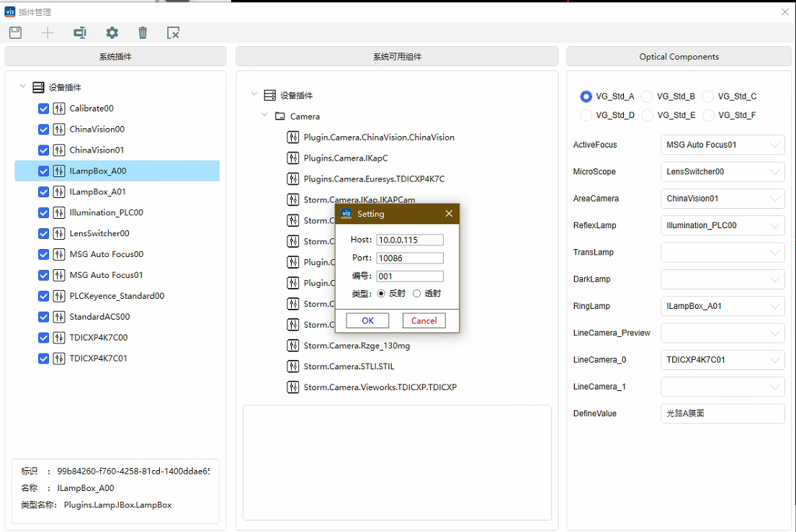Click the save icon in the toolbar
Viewport: 796px width, 532px height.
16,33
